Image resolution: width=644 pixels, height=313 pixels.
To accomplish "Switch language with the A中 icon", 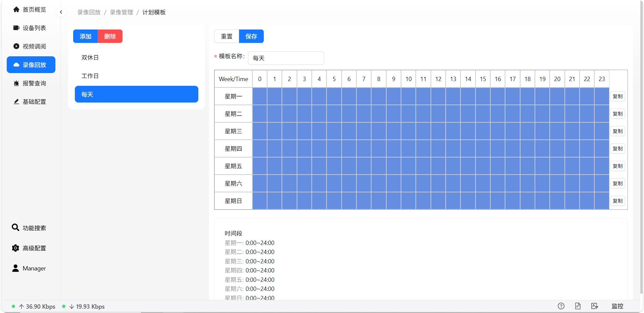I will pos(595,306).
